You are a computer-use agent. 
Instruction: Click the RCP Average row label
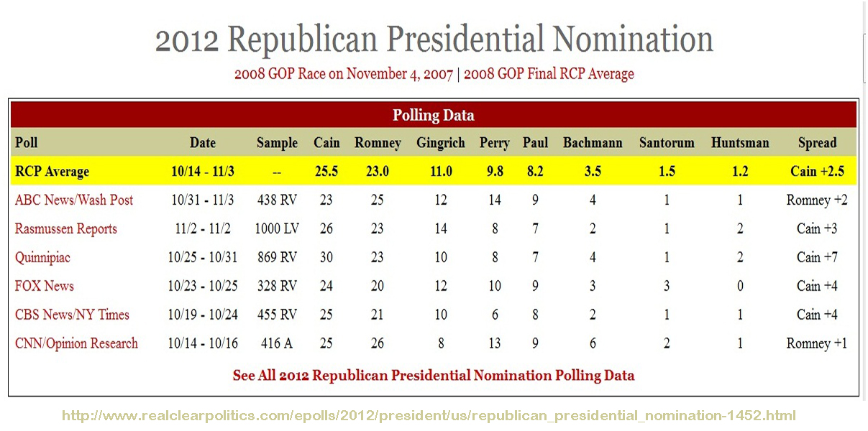pyautogui.click(x=52, y=172)
